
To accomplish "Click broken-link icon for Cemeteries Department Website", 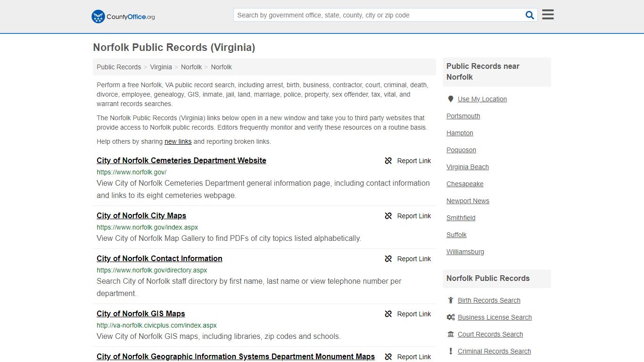I will coord(388,161).
